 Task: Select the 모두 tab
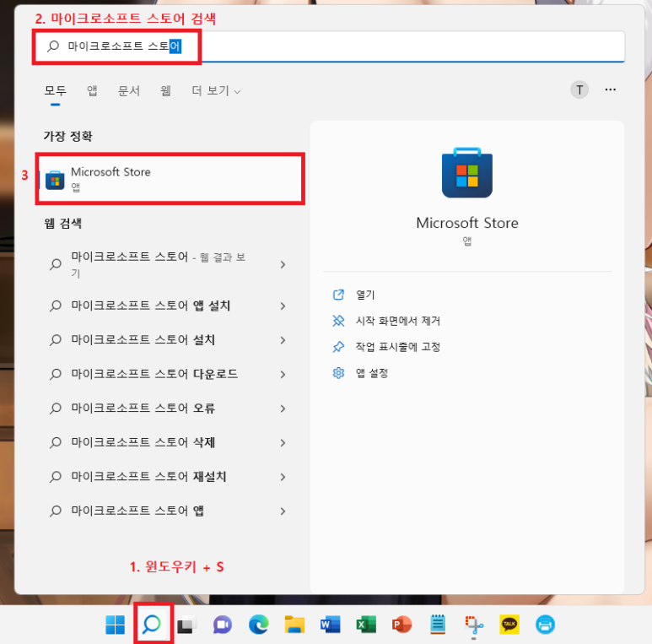pos(56,90)
